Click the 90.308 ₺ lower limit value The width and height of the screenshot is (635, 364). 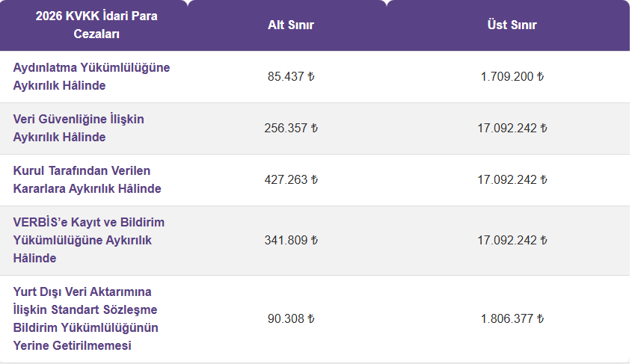[290, 318]
